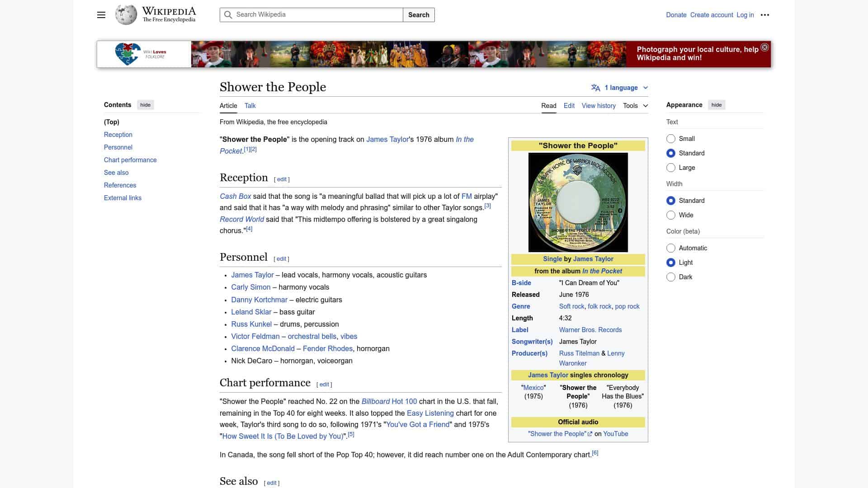Open Danny Kortchmar link
Image resolution: width=868 pixels, height=488 pixels.
click(x=259, y=300)
